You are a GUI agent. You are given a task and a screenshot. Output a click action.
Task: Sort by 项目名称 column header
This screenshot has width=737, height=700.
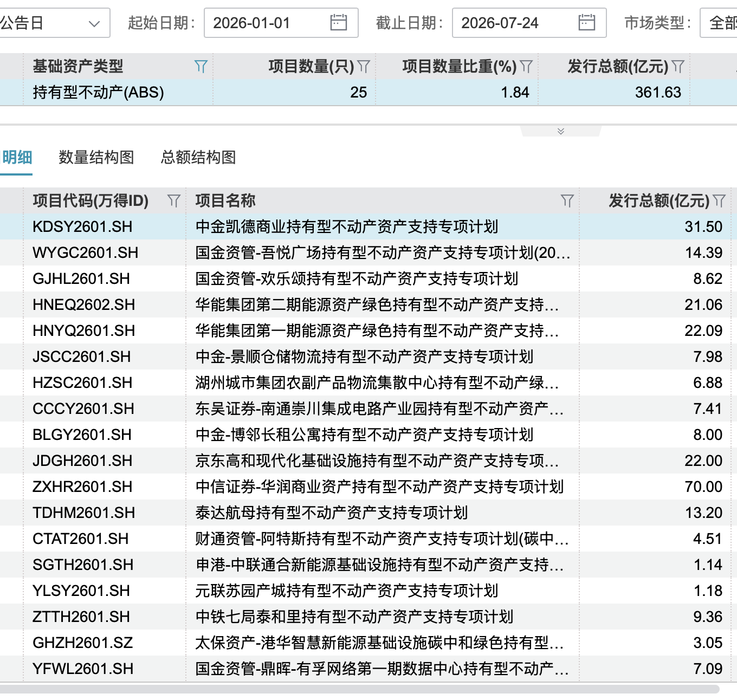[x=225, y=201]
